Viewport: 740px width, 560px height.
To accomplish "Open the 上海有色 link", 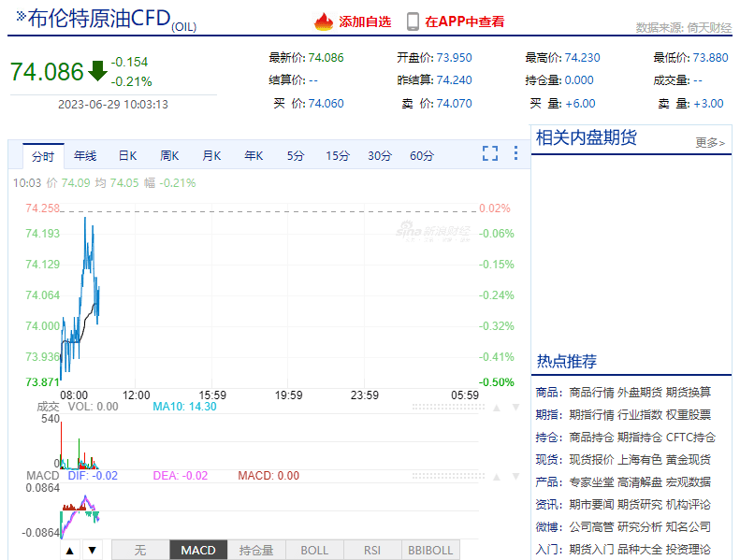I will 640,460.
